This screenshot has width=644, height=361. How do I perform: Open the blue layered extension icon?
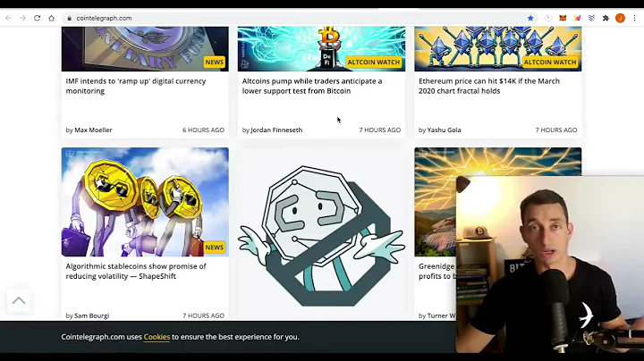point(591,18)
